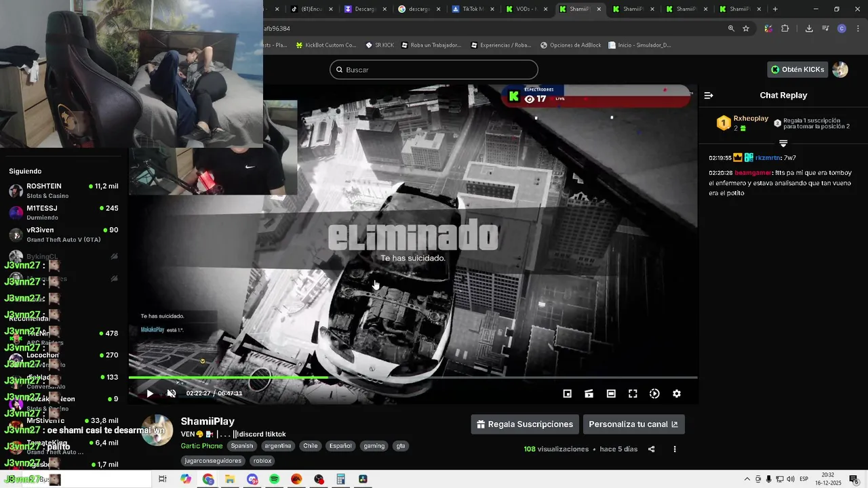Image resolution: width=868 pixels, height=488 pixels.
Task: Play the paused VOD video
Action: coord(150,393)
